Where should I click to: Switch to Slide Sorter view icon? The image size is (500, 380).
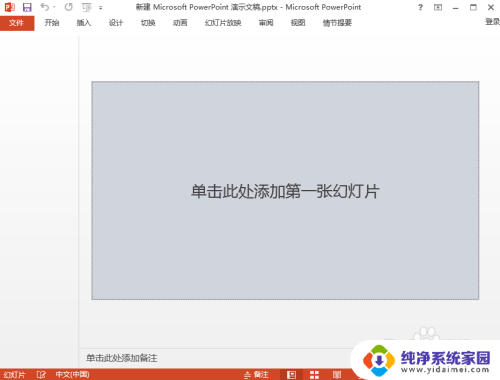[x=314, y=375]
